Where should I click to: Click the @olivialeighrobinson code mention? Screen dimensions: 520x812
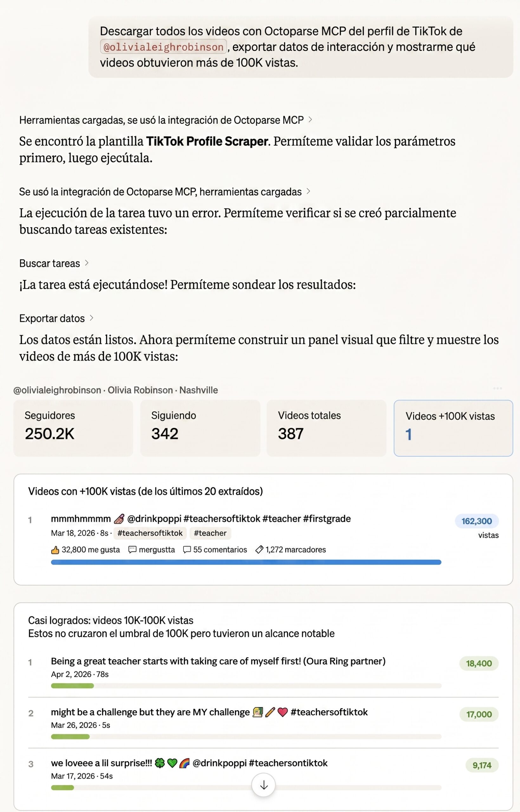(x=163, y=47)
